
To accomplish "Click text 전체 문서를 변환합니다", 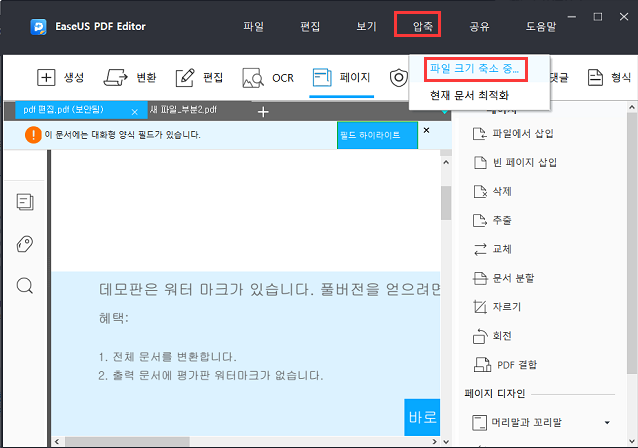I will [x=175, y=357].
